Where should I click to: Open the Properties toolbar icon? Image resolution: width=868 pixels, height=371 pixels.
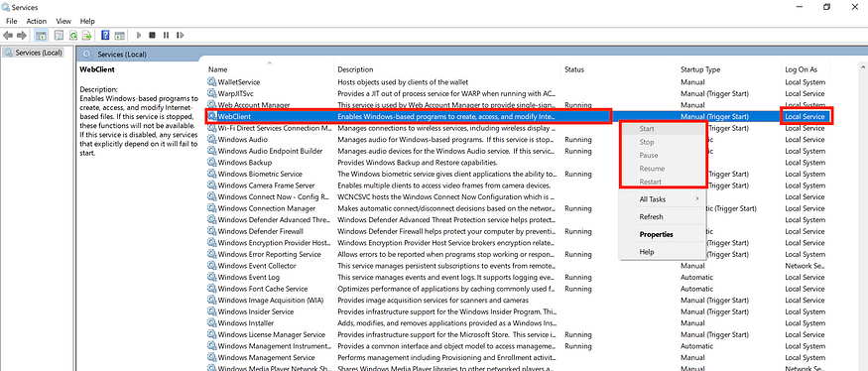(x=59, y=36)
